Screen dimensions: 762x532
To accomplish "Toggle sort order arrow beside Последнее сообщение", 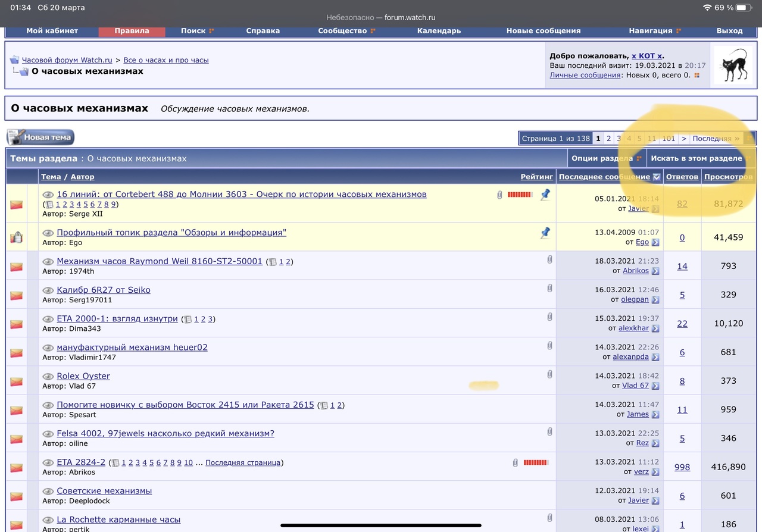I will pos(656,177).
